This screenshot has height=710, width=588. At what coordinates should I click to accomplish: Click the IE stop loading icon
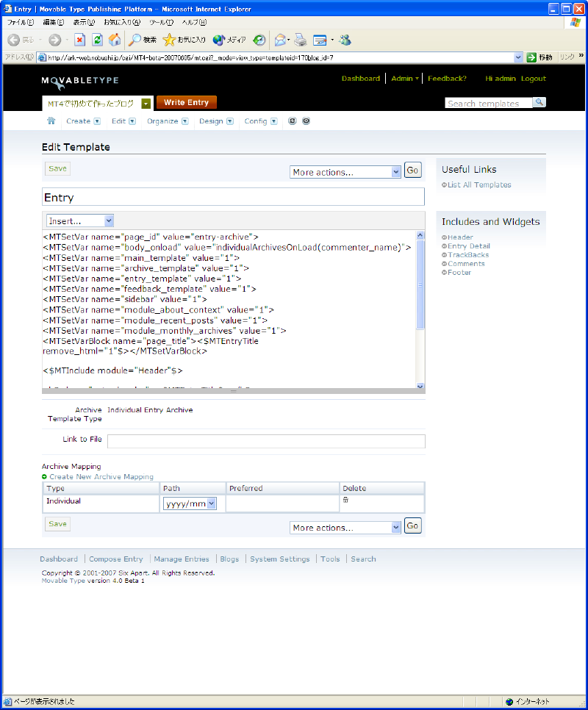[x=80, y=40]
